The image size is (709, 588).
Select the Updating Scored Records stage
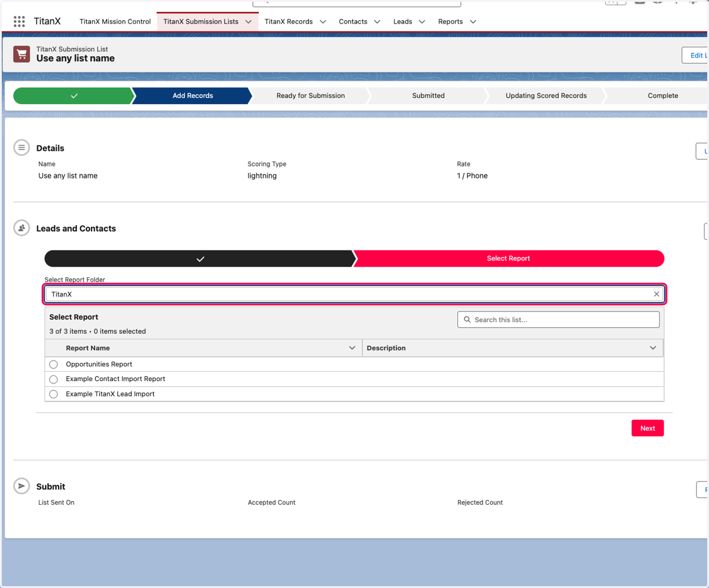point(546,96)
